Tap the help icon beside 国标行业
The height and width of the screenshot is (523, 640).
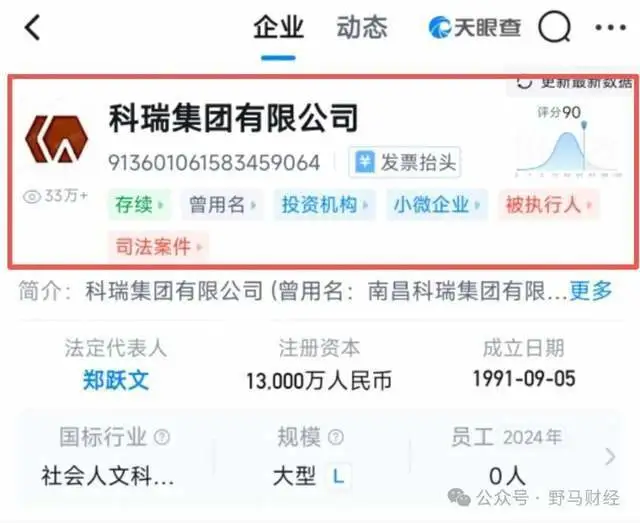pos(162,437)
